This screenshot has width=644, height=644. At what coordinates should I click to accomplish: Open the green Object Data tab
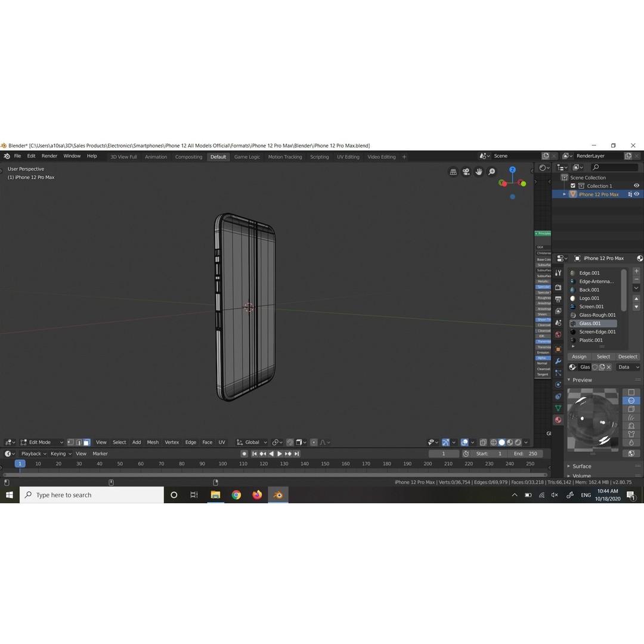tap(558, 408)
